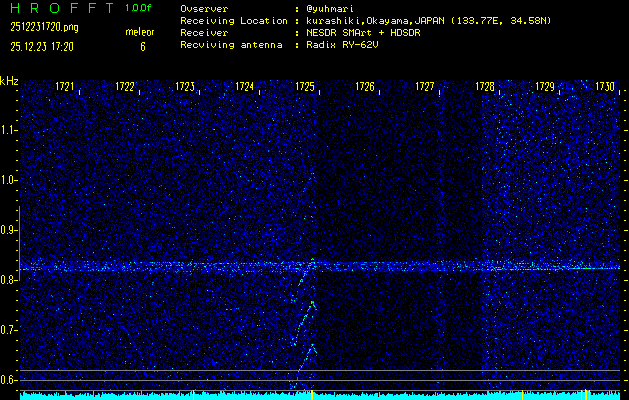Select the observer name @yuhmari
Image resolution: width=629 pixels, height=400 pixels.
pos(331,9)
